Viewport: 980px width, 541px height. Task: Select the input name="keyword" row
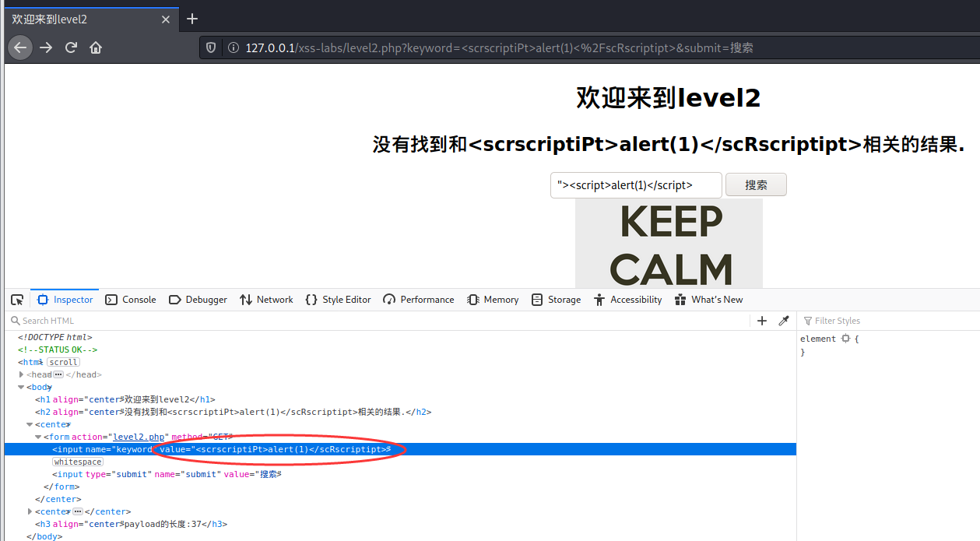[x=400, y=449]
